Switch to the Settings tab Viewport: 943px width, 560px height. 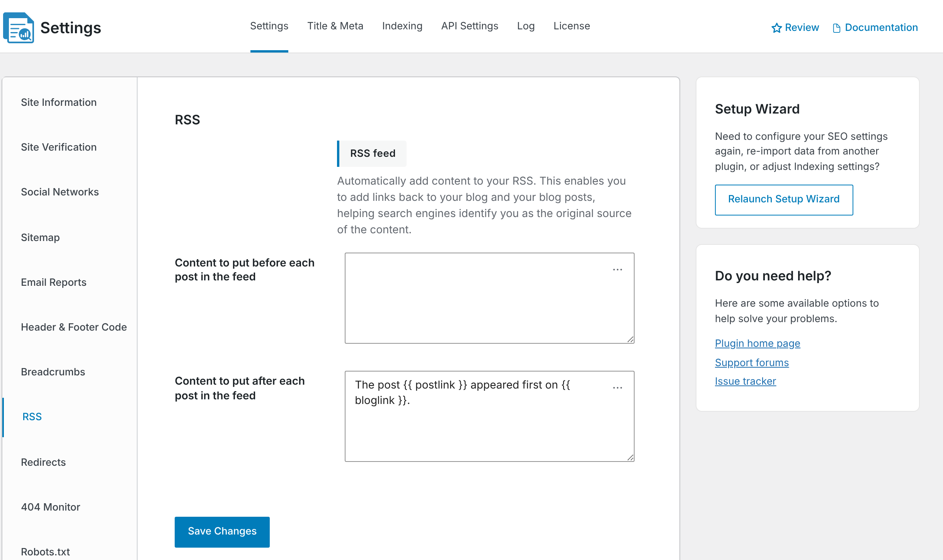[x=269, y=26]
